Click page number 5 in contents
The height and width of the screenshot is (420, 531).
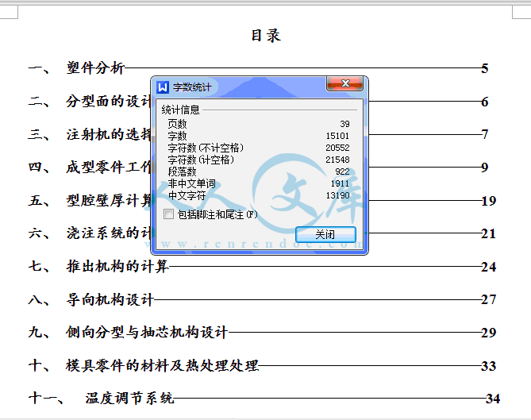click(x=485, y=68)
